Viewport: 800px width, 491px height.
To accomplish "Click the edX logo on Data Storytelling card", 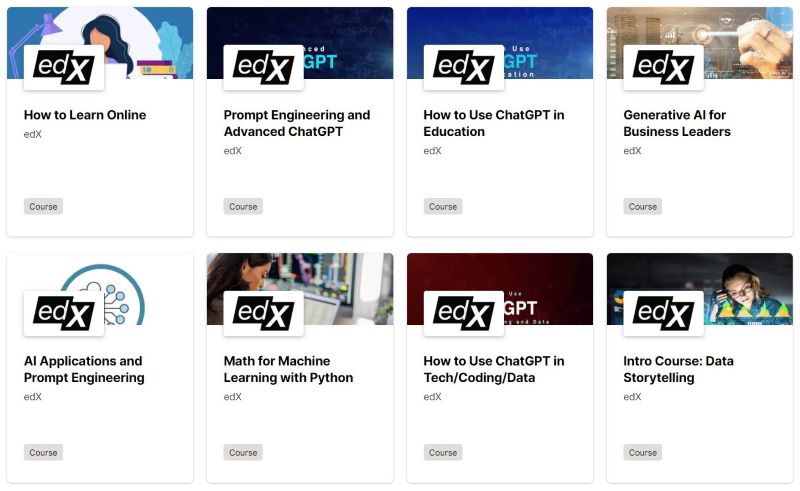I will pos(663,313).
